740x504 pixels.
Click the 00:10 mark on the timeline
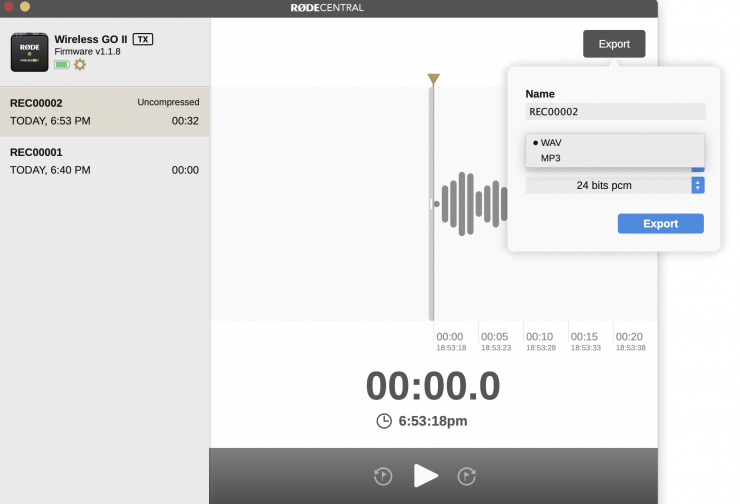click(540, 337)
